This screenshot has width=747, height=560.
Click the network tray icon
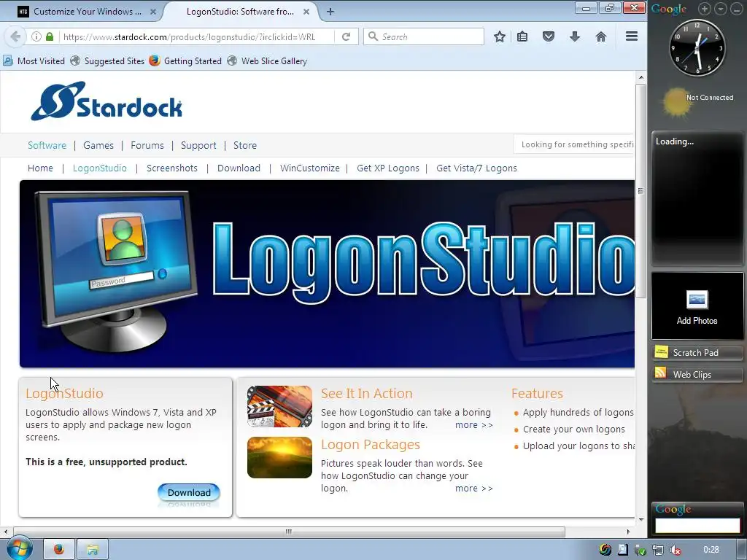(x=657, y=550)
